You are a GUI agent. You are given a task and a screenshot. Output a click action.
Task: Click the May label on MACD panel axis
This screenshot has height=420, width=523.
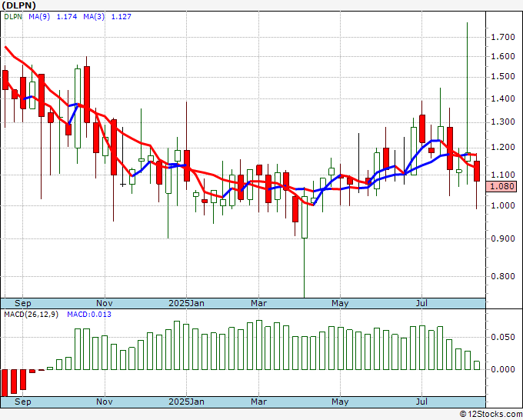point(340,402)
